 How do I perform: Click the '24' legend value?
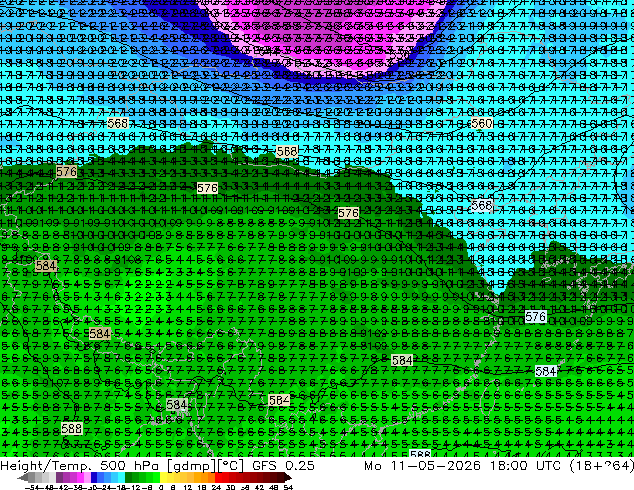pos(216,488)
